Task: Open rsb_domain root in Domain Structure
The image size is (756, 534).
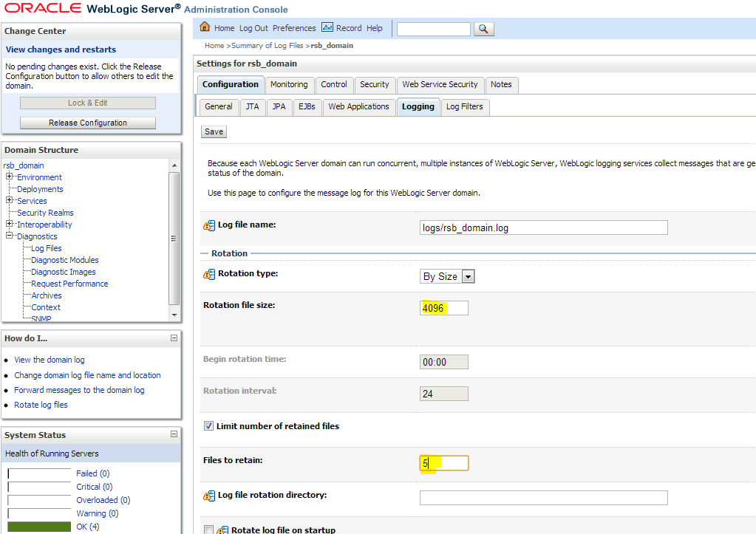Action: pos(24,165)
